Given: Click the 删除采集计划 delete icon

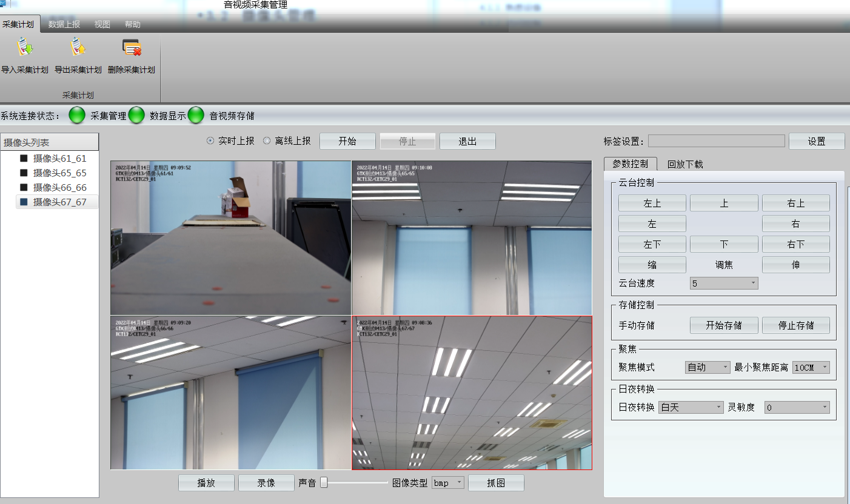Looking at the screenshot, I should [x=132, y=48].
